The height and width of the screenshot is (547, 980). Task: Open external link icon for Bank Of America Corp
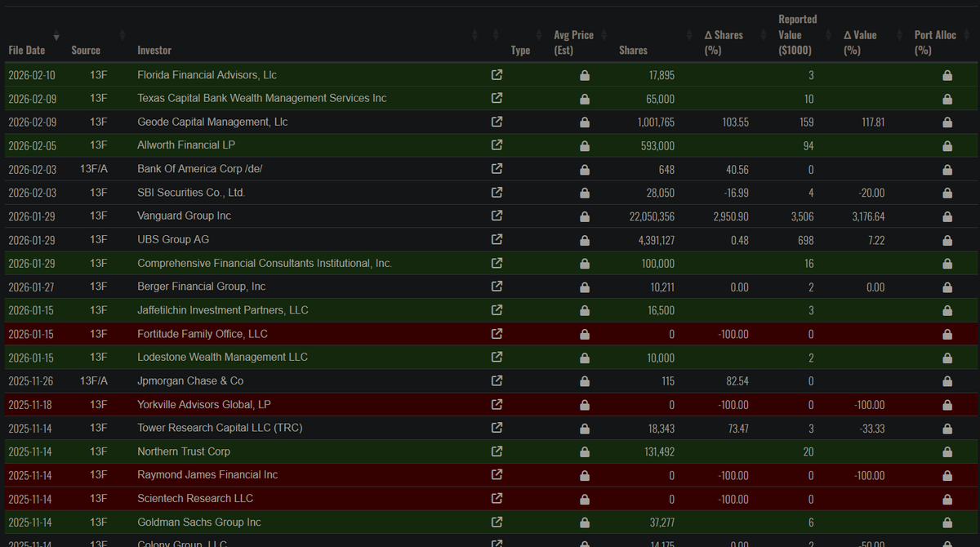point(497,169)
